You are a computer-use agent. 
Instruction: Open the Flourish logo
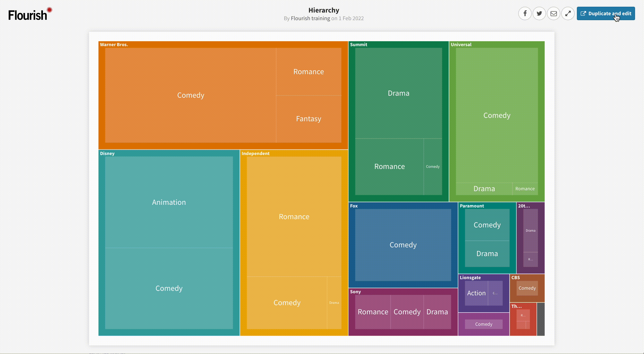(30, 14)
